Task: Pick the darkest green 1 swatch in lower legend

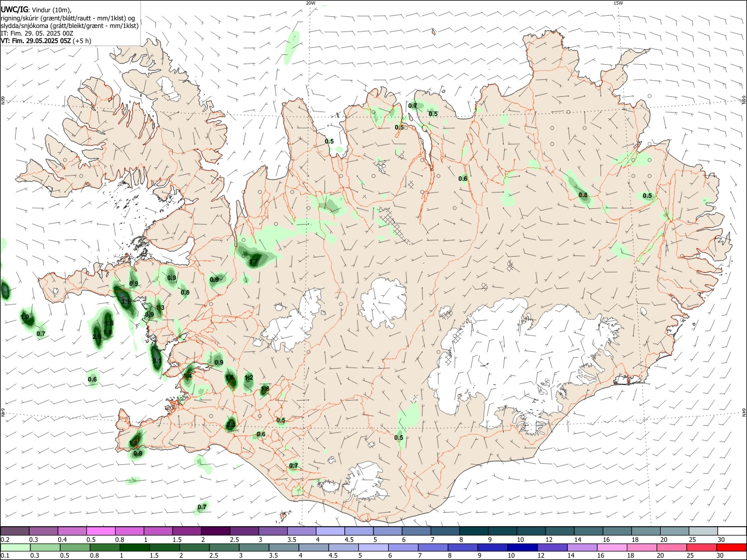Action: pyautogui.click(x=134, y=547)
